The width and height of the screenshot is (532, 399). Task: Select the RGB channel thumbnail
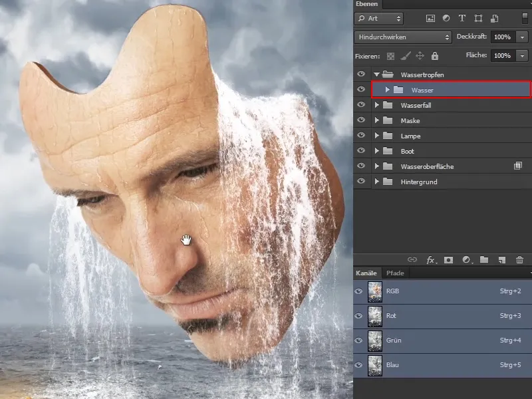375,291
